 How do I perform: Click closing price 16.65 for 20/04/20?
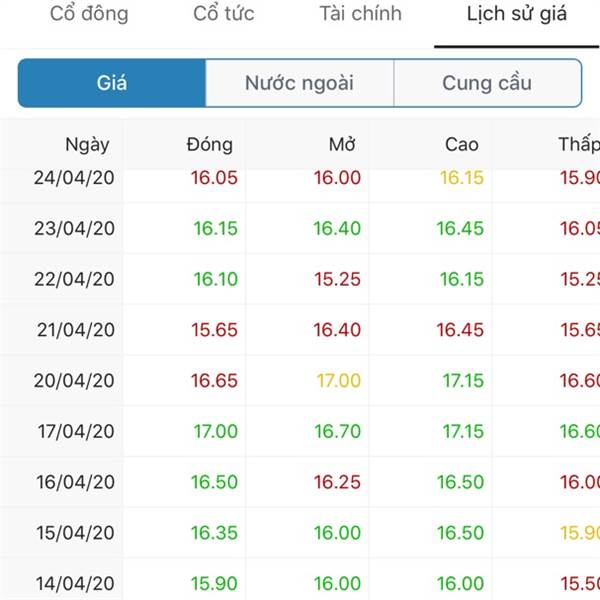coord(214,380)
